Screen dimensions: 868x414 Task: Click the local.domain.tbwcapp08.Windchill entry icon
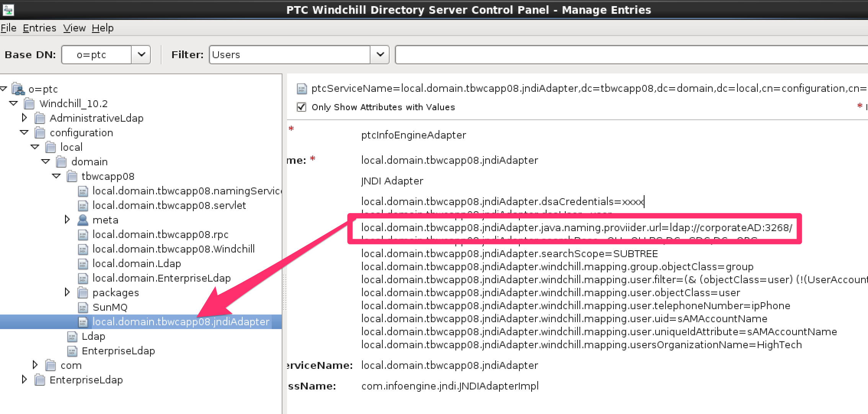click(83, 249)
